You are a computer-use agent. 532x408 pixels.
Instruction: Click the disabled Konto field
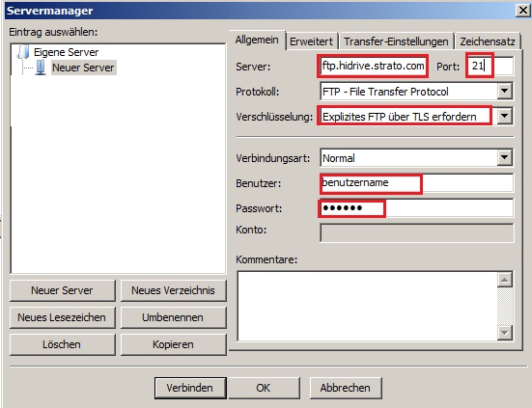click(x=417, y=232)
